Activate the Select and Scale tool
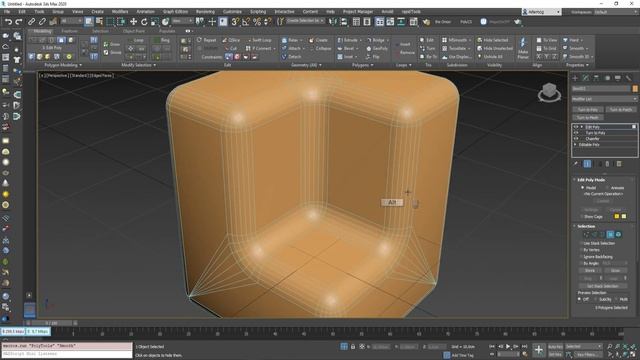 click(154, 22)
